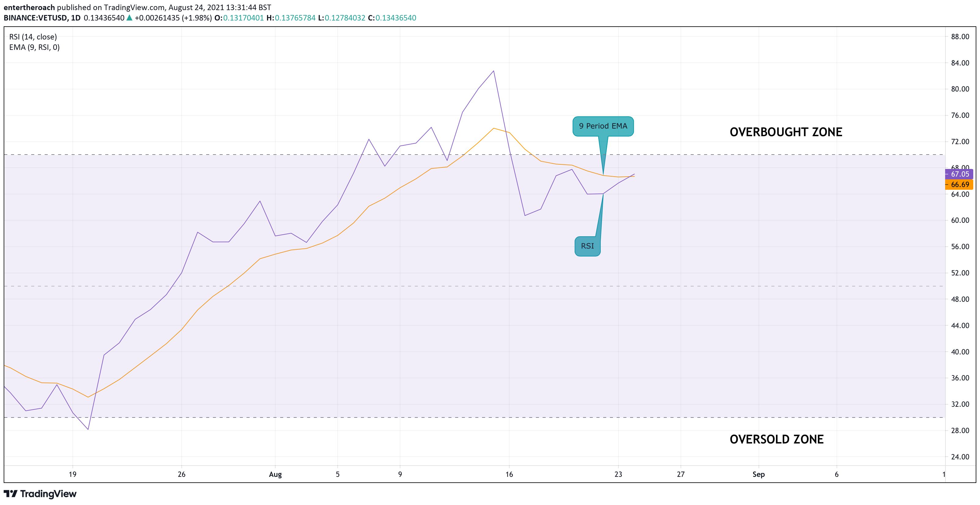Click the 40.00 label on price axis
Viewport: 980px width, 505px height.
click(960, 352)
